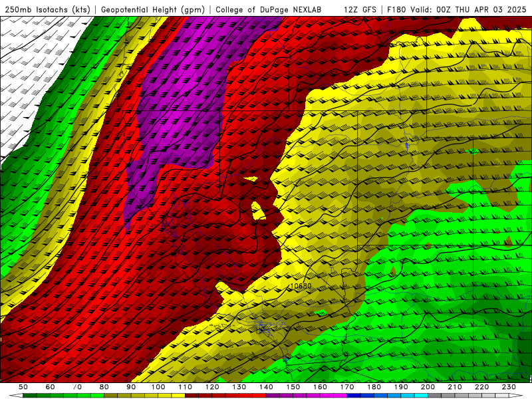Click the 'Geopotential Height (gpm)' header label
The height and width of the screenshot is (399, 532).
[153, 10]
